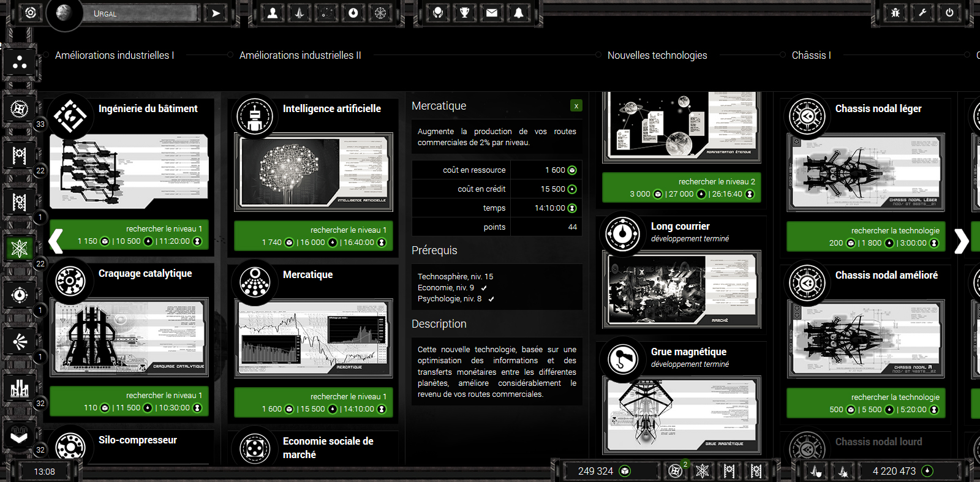Research level 1 of Mercatique
The width and height of the screenshot is (980, 482).
(313, 403)
